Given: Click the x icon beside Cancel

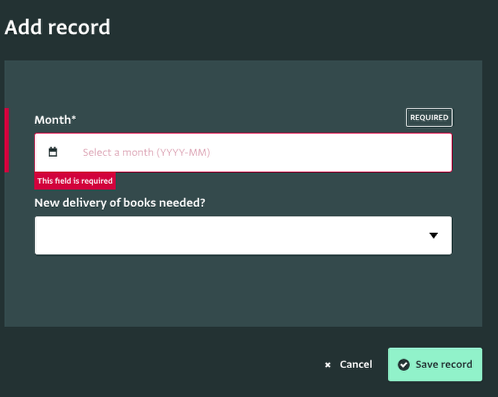Looking at the screenshot, I should 328,365.
